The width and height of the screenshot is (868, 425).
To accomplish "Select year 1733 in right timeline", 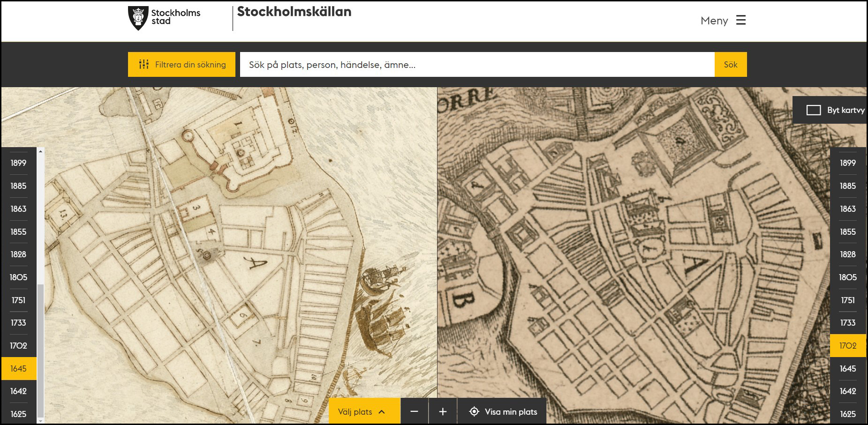I will pos(848,322).
